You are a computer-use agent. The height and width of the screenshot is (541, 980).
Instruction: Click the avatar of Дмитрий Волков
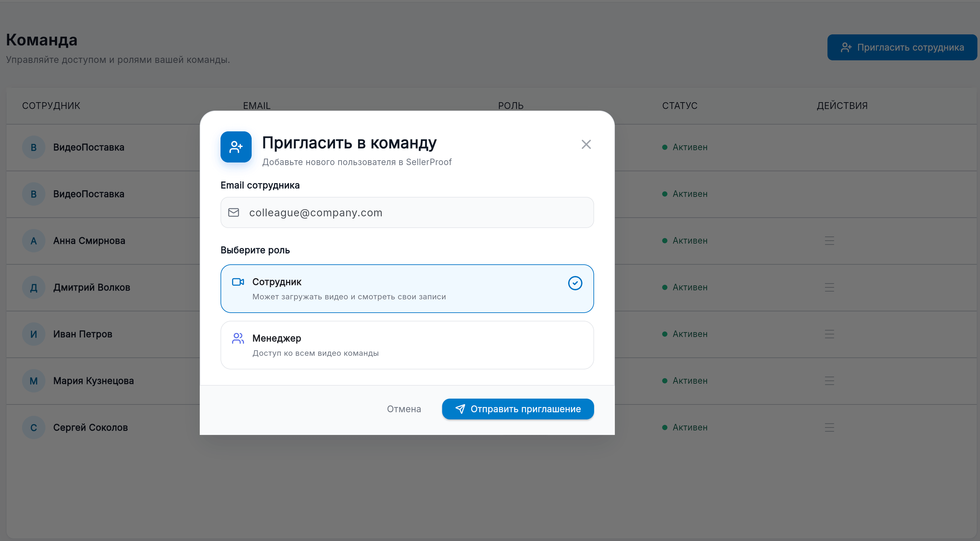pyautogui.click(x=33, y=287)
